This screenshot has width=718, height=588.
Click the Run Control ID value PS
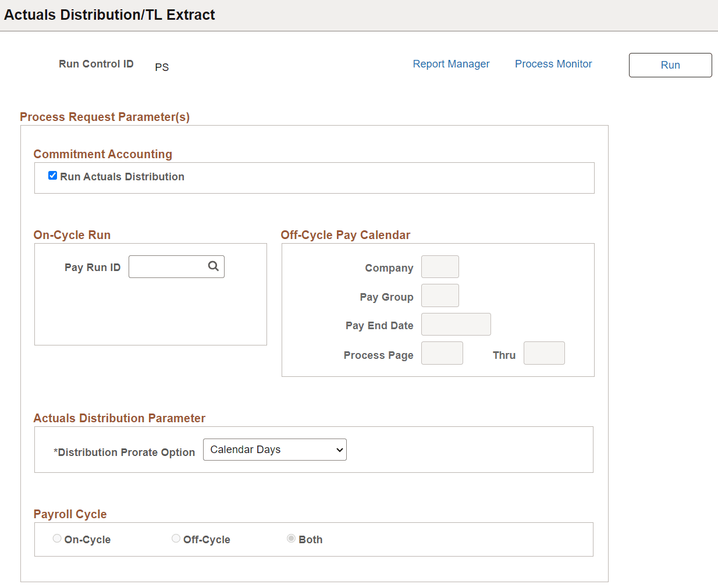point(162,67)
